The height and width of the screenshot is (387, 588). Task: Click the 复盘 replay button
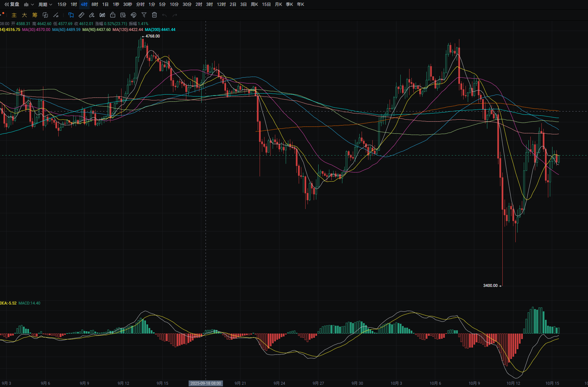pos(12,4)
